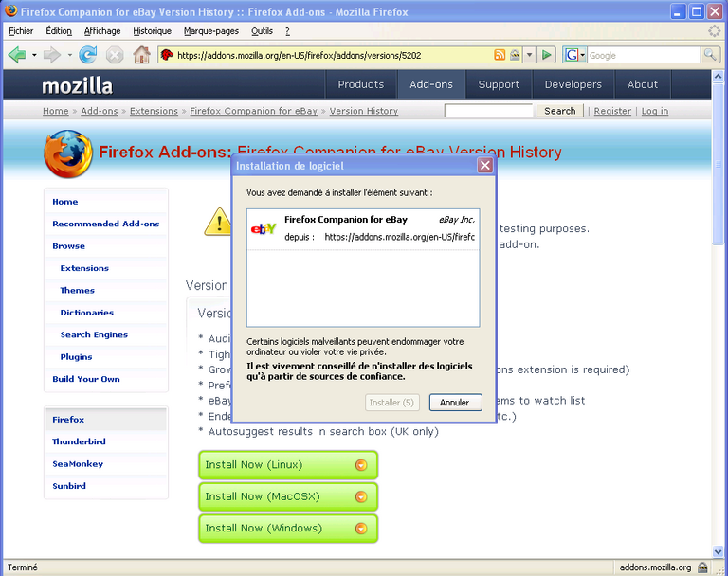Click the green Back arrow button

click(x=17, y=55)
